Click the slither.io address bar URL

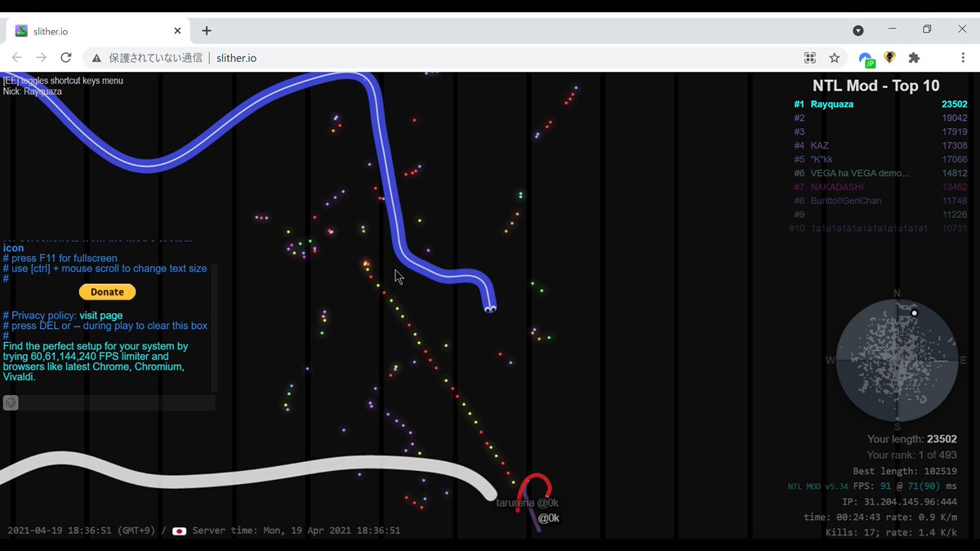[x=237, y=58]
